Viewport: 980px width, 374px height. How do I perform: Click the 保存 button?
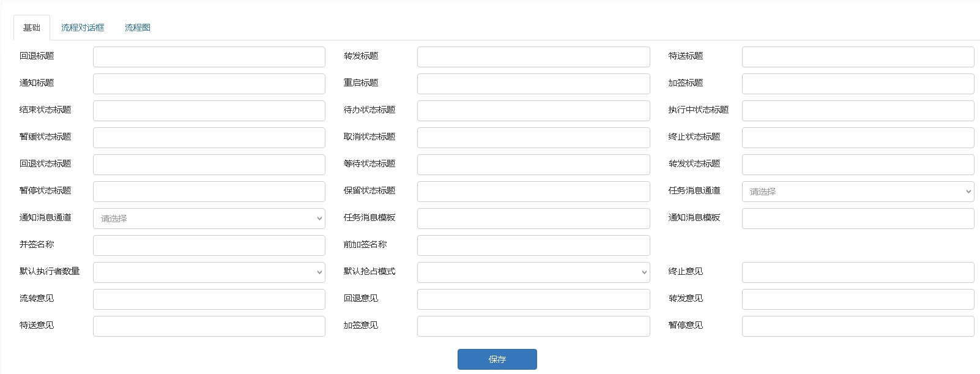tap(497, 359)
